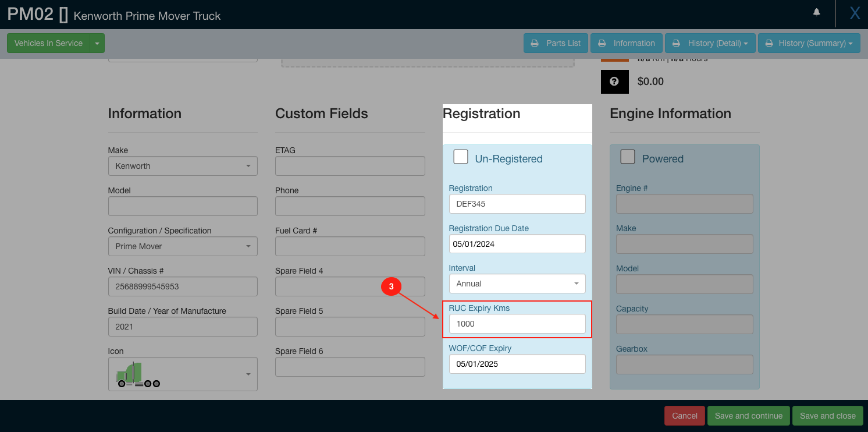Click the notification bell icon
Image resolution: width=868 pixels, height=432 pixels.
tap(817, 12)
